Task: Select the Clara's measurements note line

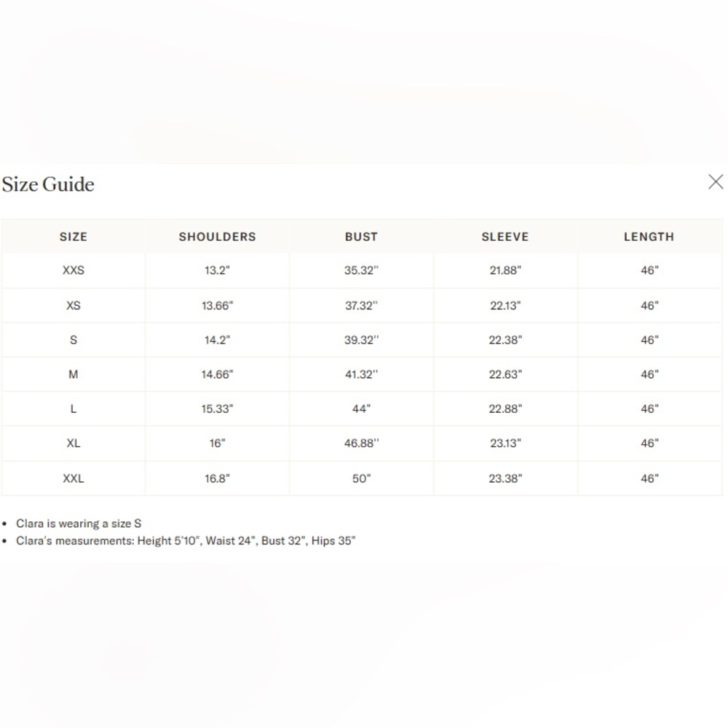Action: pyautogui.click(x=186, y=541)
